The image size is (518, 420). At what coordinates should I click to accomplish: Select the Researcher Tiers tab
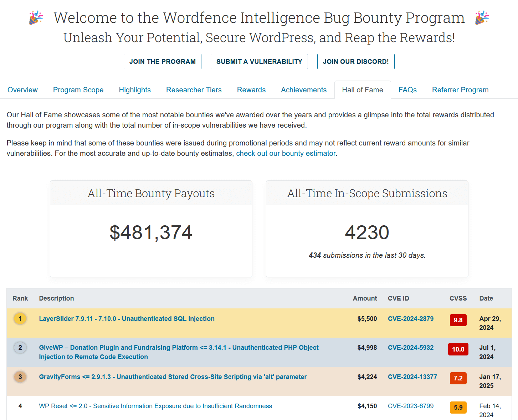pos(194,90)
